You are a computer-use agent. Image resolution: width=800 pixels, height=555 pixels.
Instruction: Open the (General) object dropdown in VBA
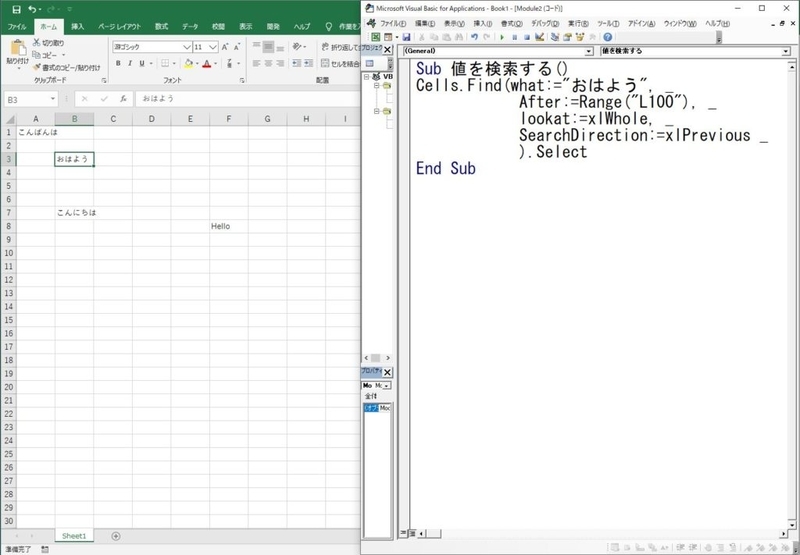(x=589, y=51)
